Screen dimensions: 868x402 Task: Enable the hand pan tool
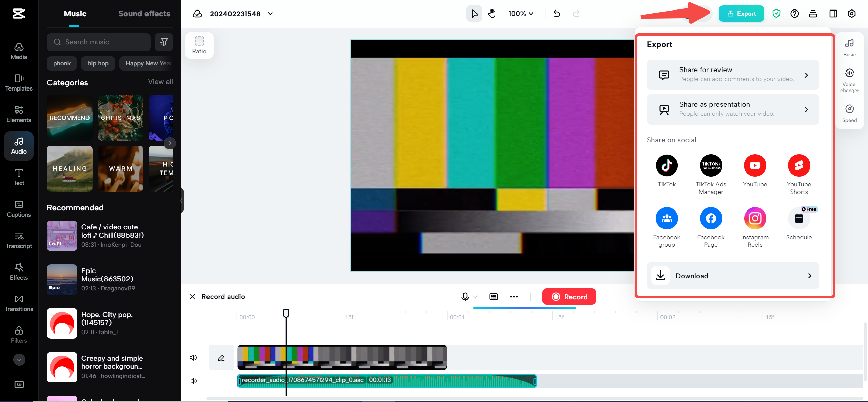[x=492, y=14]
